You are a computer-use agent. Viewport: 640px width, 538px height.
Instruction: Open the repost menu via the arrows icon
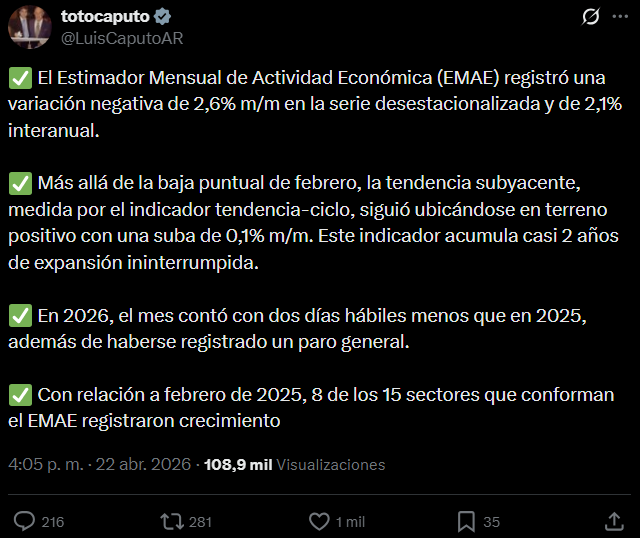click(x=171, y=521)
